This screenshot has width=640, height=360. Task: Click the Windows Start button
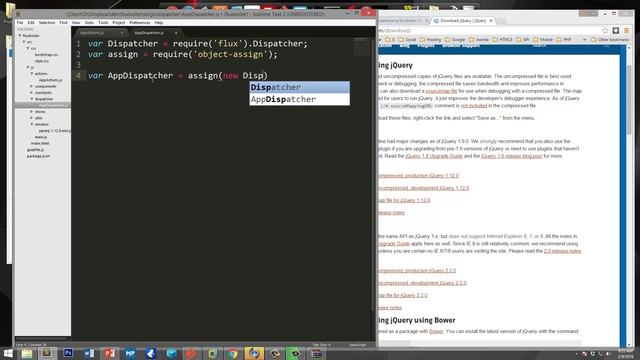(8, 353)
